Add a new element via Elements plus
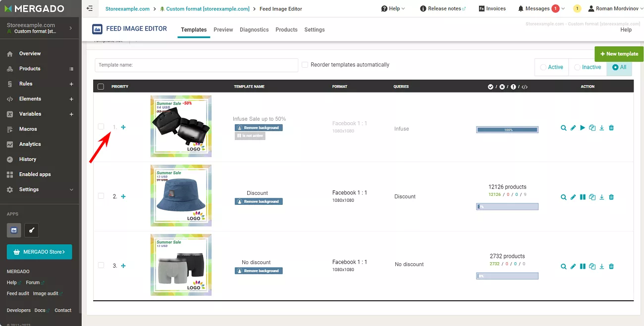 71,99
